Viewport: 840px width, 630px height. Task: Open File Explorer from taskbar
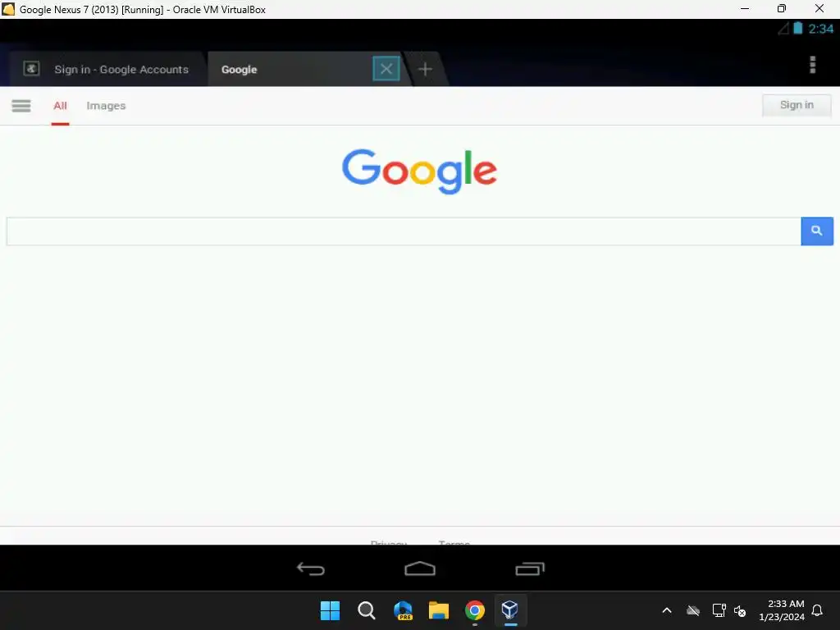(439, 610)
